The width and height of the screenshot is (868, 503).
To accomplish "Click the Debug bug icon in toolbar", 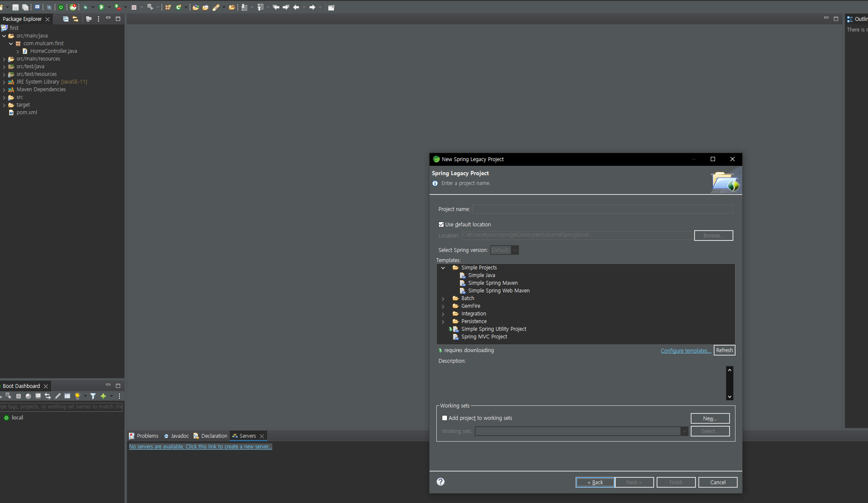I will pos(86,7).
